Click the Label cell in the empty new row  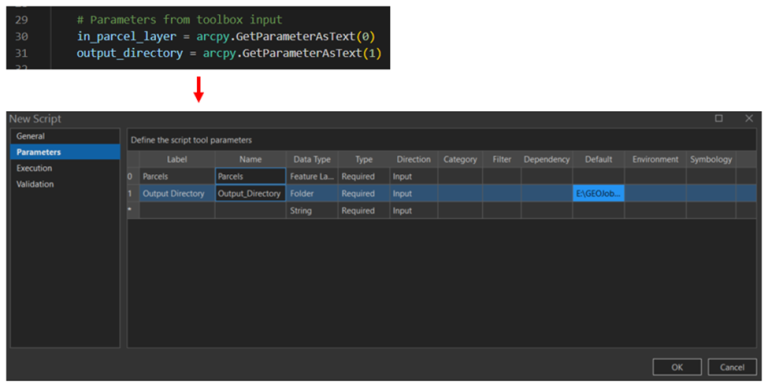click(x=177, y=211)
